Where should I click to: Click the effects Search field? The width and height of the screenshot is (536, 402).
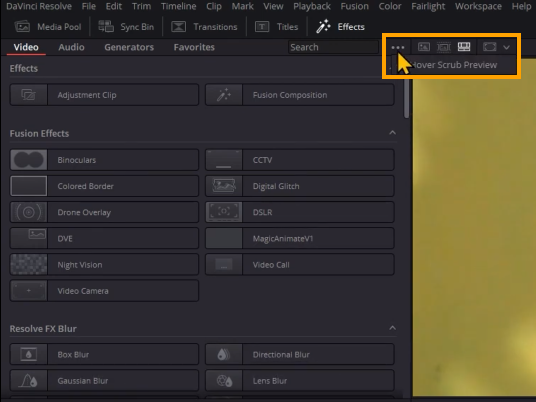click(x=333, y=47)
